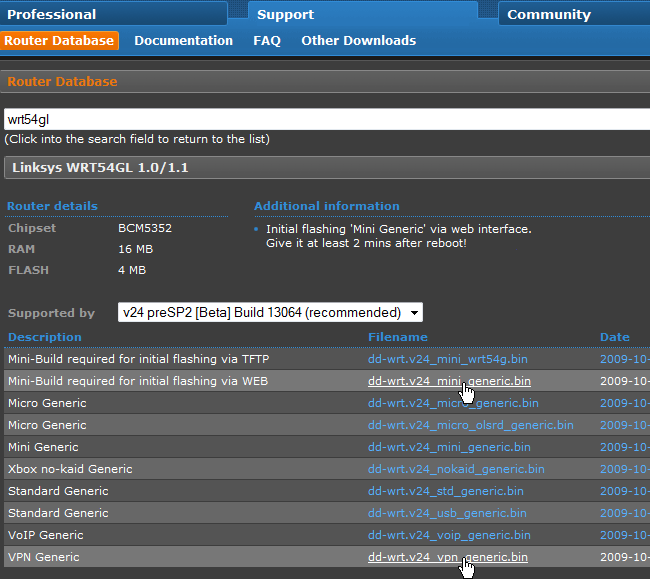Click the 'VPN Generic' description
The height and width of the screenshot is (579, 650).
coord(44,557)
